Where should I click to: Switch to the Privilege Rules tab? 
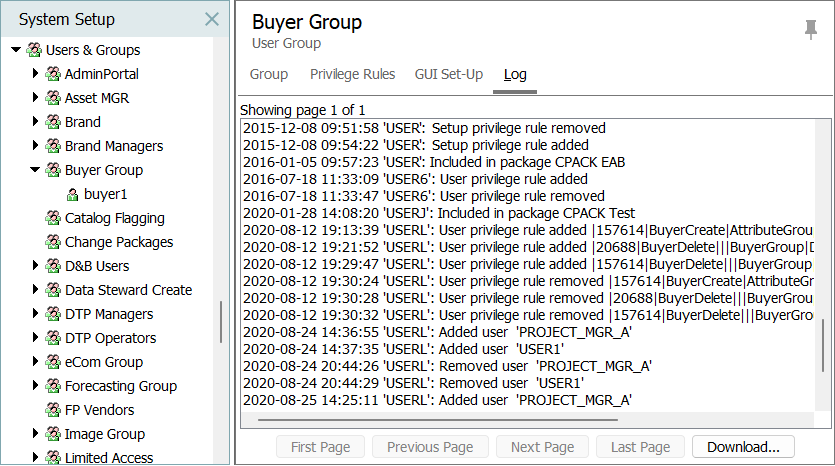pos(353,74)
